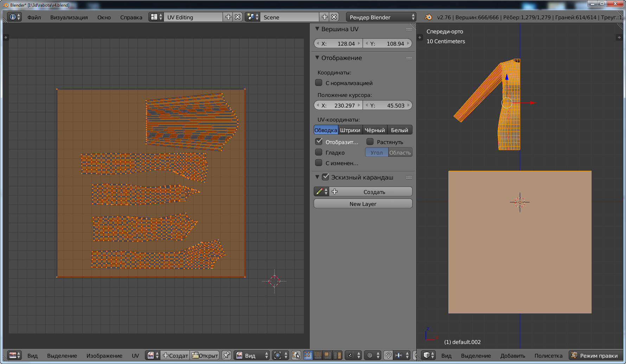Image resolution: width=626 pixels, height=364 pixels.
Task: Enable the 'Растянуть' checkbox
Action: 370,142
